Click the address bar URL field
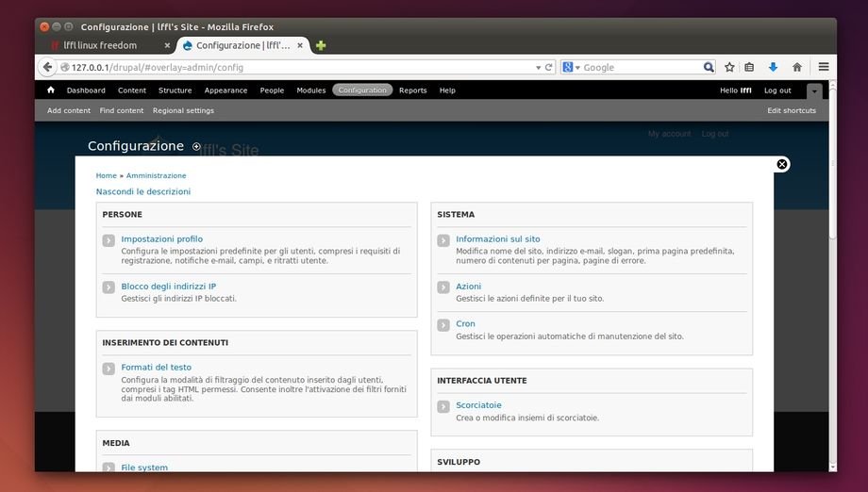The height and width of the screenshot is (492, 868). [299, 67]
